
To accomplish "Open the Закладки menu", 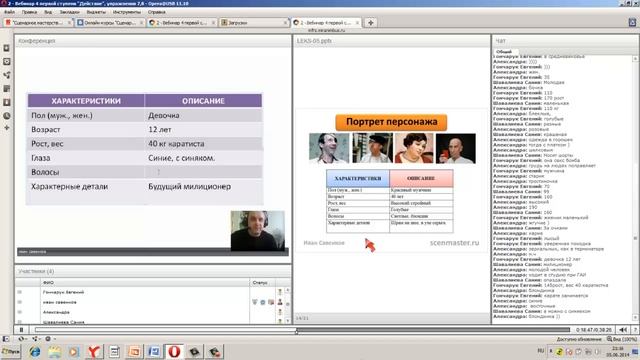I will pos(69,12).
